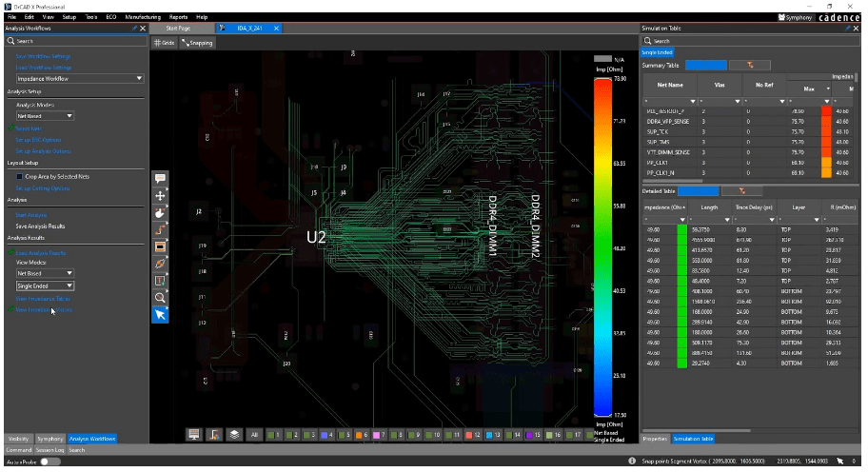868x472 pixels.
Task: Click the Summary Table filter funnel button
Action: [x=750, y=66]
